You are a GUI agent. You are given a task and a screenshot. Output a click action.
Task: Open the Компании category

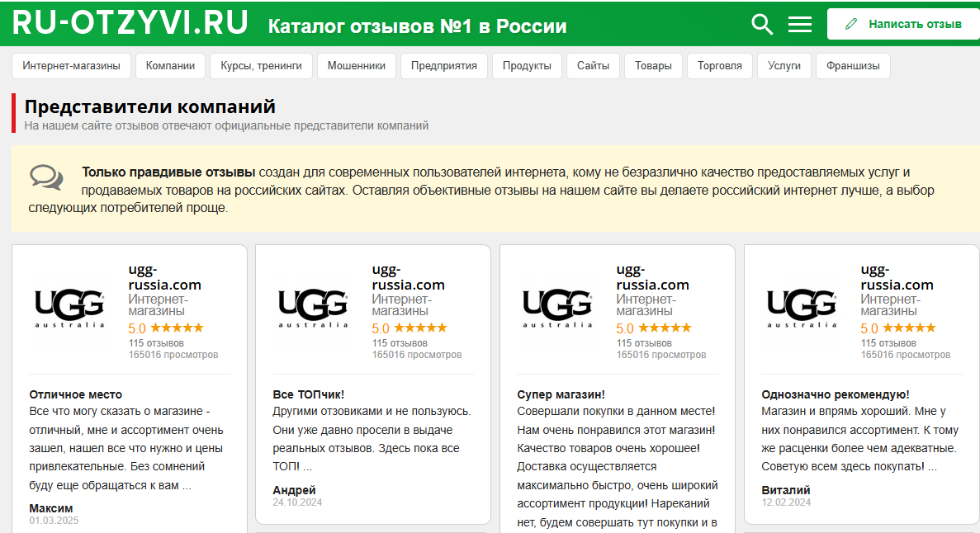(170, 66)
